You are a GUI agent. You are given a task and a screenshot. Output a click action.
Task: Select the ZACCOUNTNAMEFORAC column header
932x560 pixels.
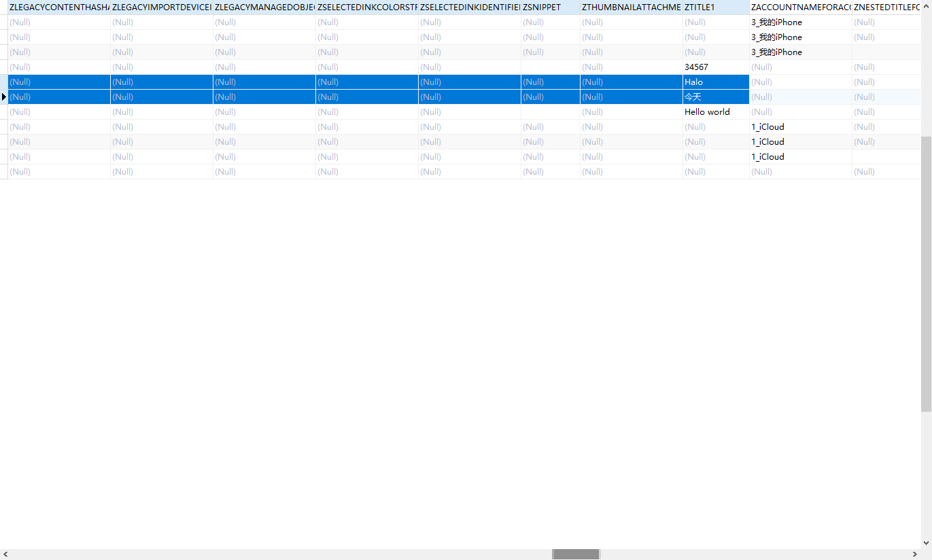[x=800, y=7]
